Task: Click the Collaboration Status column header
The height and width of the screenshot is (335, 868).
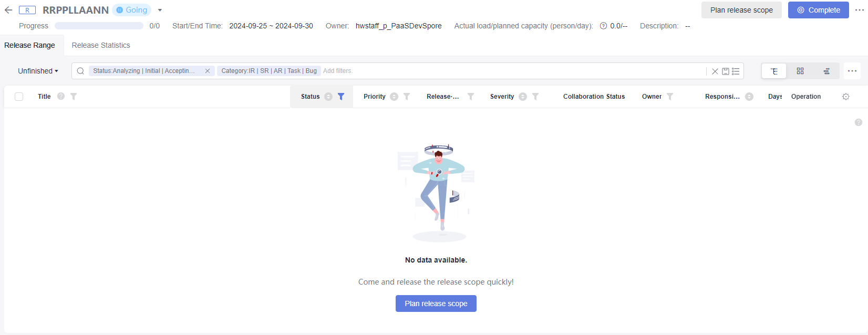Action: 594,97
